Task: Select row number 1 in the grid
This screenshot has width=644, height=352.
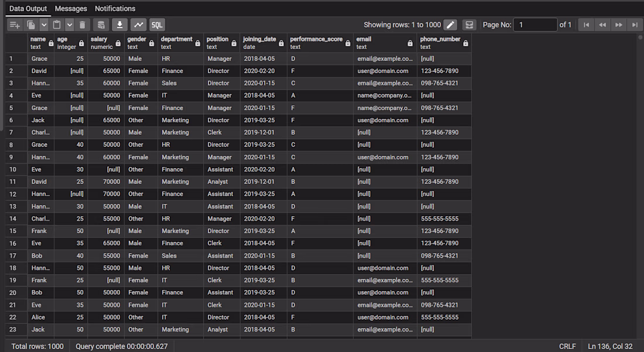Action: point(16,59)
